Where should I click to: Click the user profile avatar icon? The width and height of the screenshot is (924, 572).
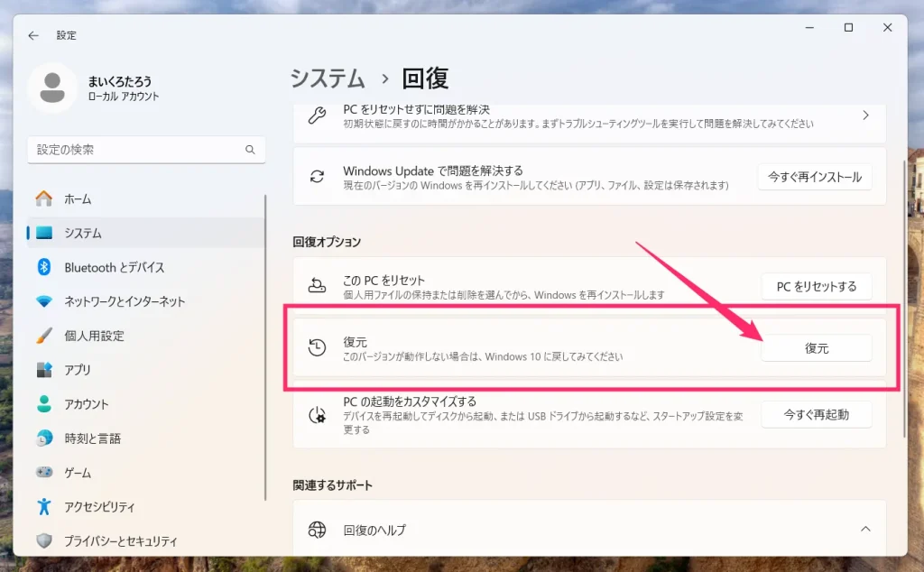point(52,88)
